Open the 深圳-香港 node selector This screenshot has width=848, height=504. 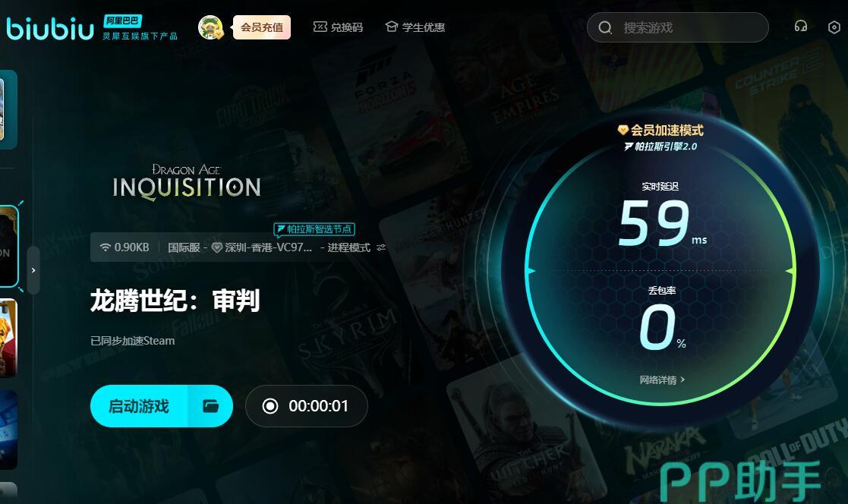coord(264,247)
